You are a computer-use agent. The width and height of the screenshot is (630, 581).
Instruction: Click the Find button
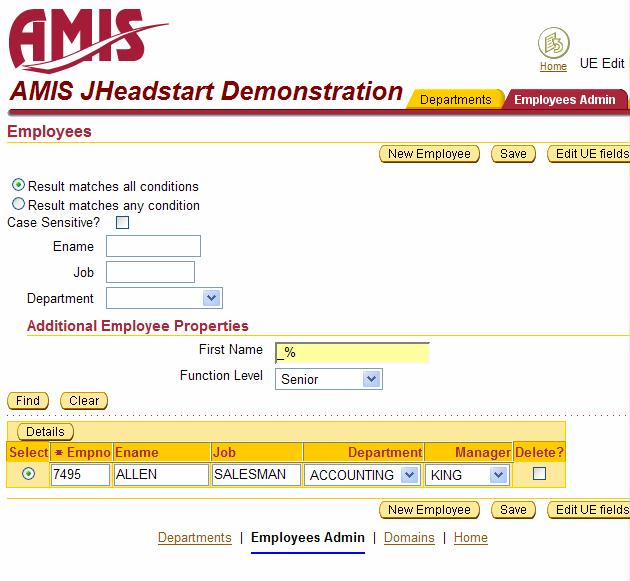[28, 401]
